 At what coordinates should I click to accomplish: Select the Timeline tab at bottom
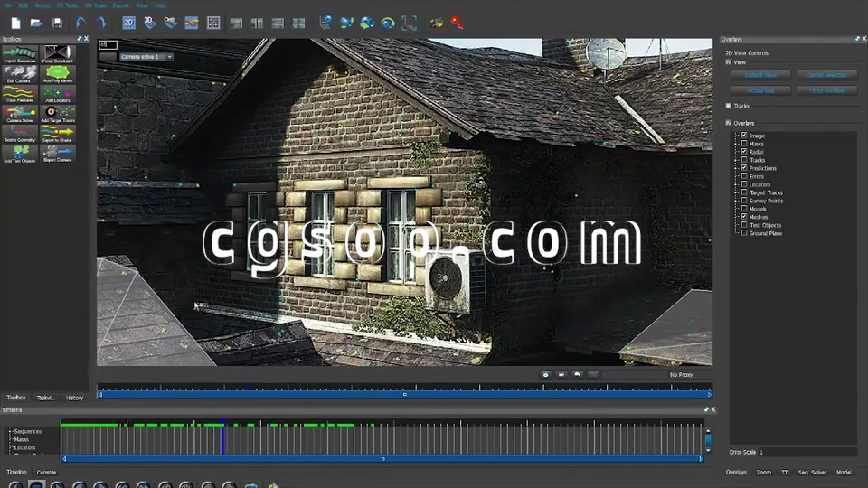tap(16, 472)
